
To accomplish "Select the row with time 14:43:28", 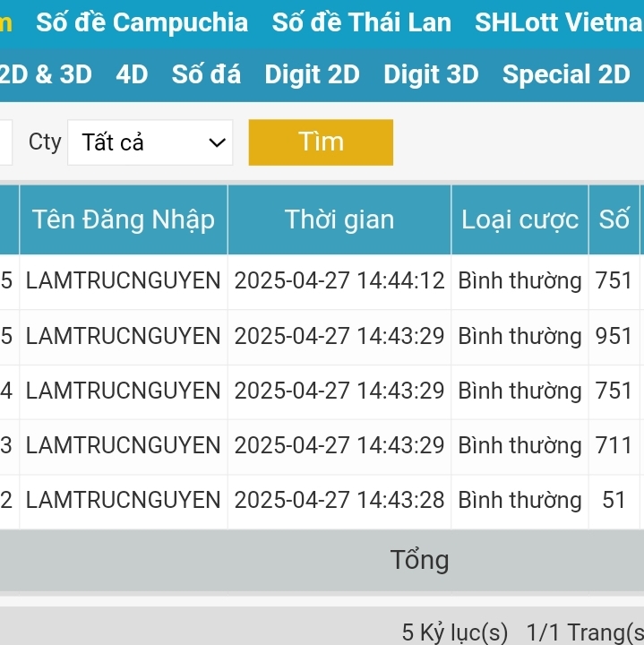I will tap(339, 500).
